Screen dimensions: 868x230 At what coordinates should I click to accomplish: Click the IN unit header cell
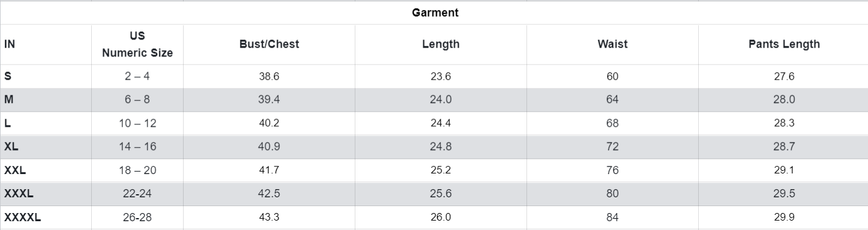[x=9, y=45]
